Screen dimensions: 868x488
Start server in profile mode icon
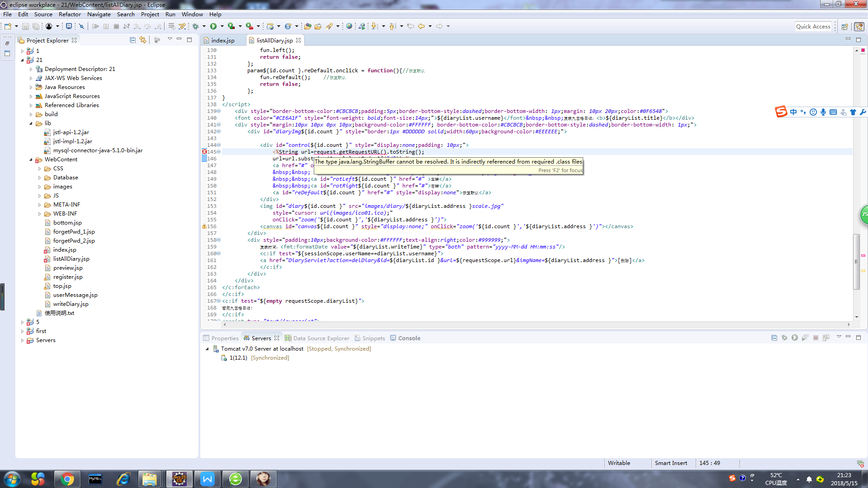805,338
